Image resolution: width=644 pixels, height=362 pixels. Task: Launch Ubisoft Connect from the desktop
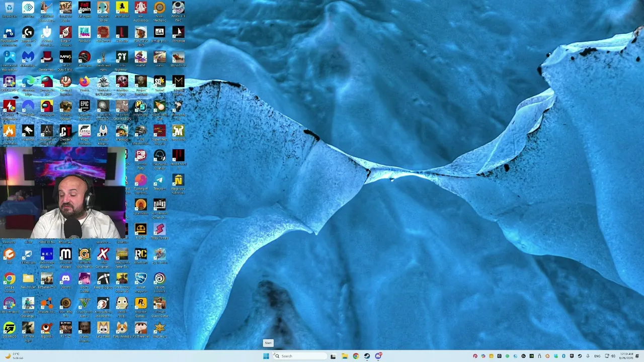click(159, 282)
